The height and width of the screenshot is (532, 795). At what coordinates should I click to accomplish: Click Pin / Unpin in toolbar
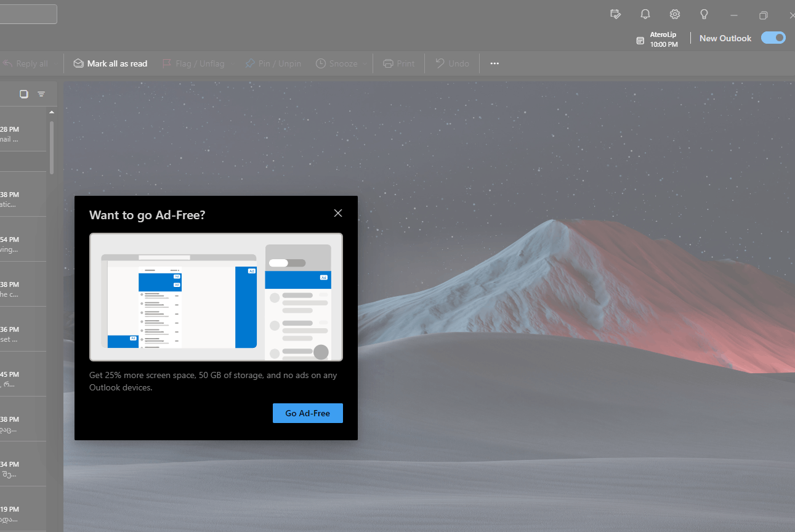click(x=273, y=63)
